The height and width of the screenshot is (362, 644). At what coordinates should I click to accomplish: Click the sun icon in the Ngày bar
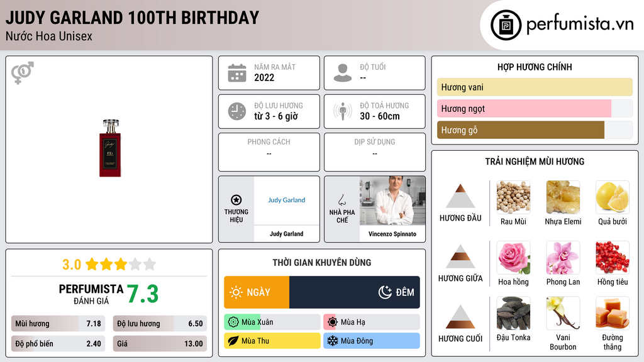pyautogui.click(x=236, y=292)
